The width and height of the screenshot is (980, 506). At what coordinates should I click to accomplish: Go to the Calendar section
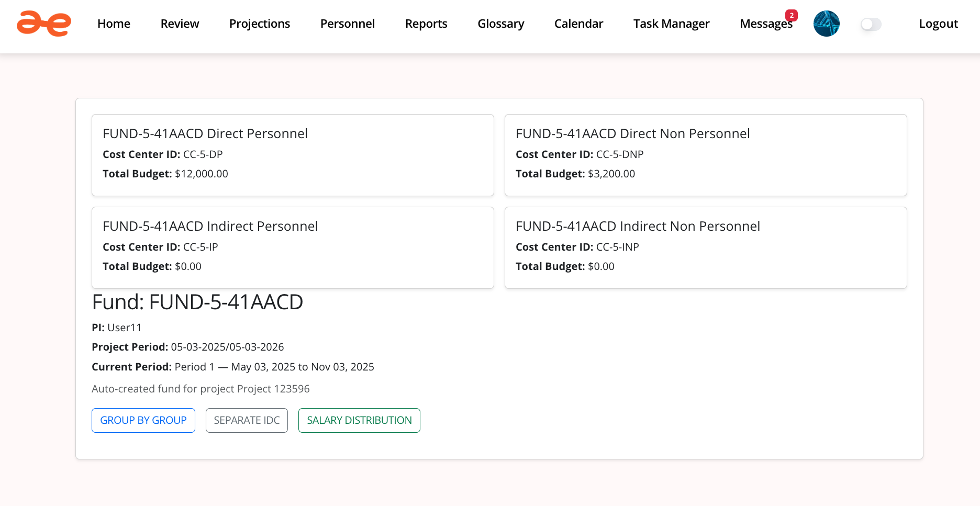[x=578, y=24]
